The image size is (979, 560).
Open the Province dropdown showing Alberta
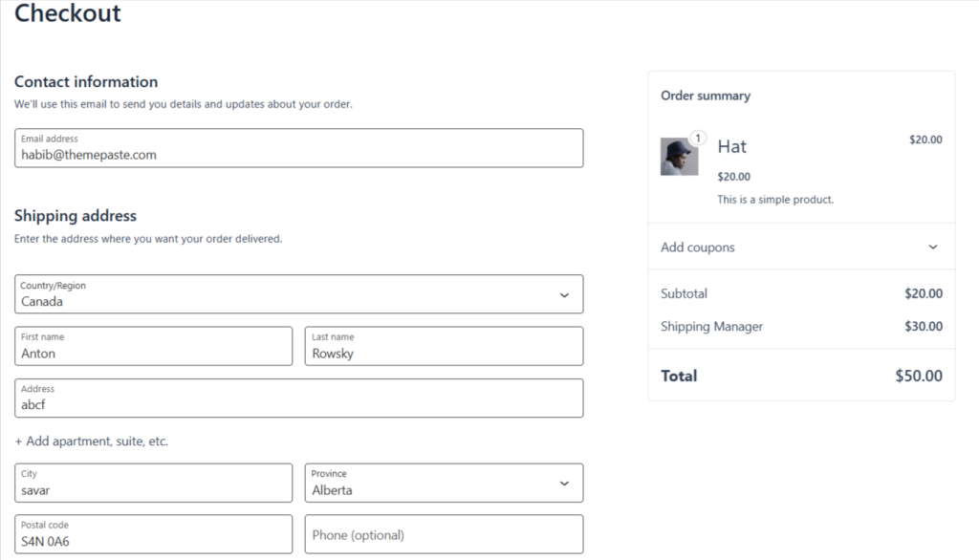click(444, 484)
